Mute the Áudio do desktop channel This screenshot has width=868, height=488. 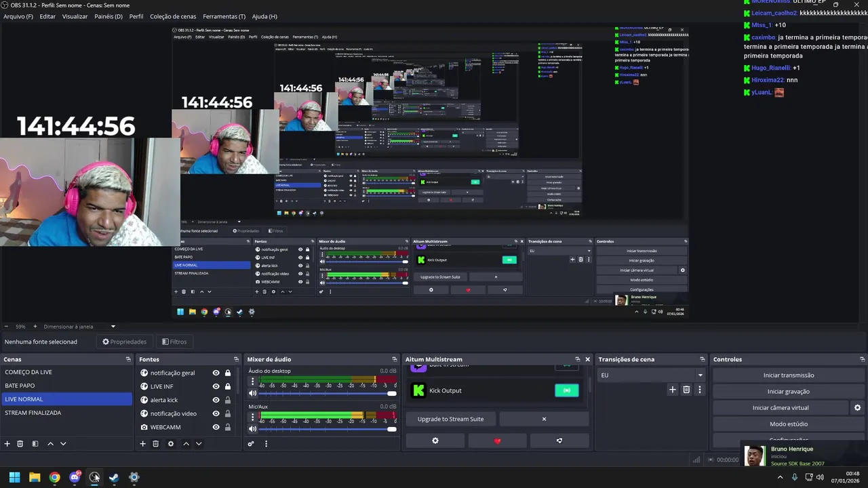(253, 393)
